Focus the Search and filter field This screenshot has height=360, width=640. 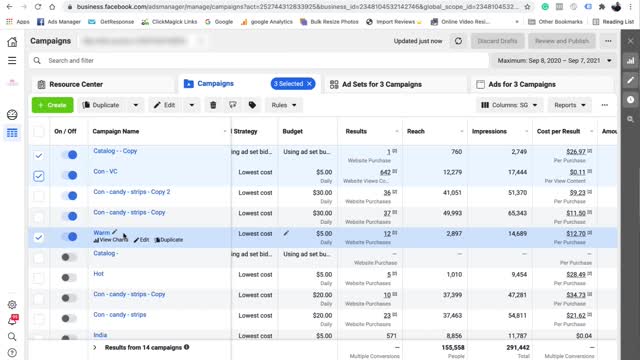pyautogui.click(x=259, y=60)
